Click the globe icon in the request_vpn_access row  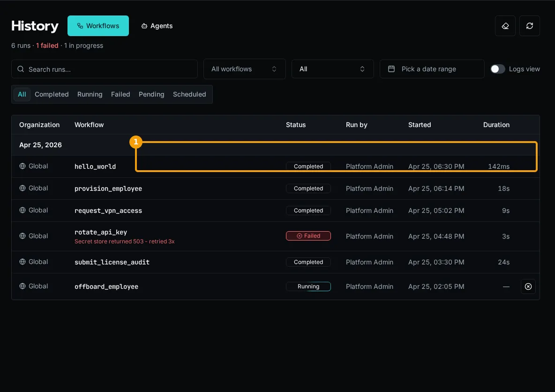click(22, 210)
